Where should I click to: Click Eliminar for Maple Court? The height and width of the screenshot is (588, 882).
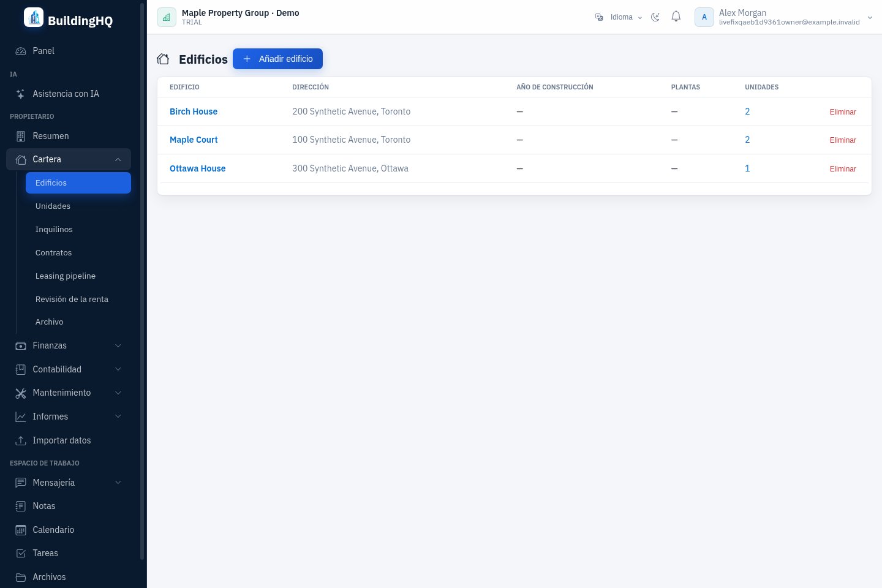pyautogui.click(x=843, y=140)
